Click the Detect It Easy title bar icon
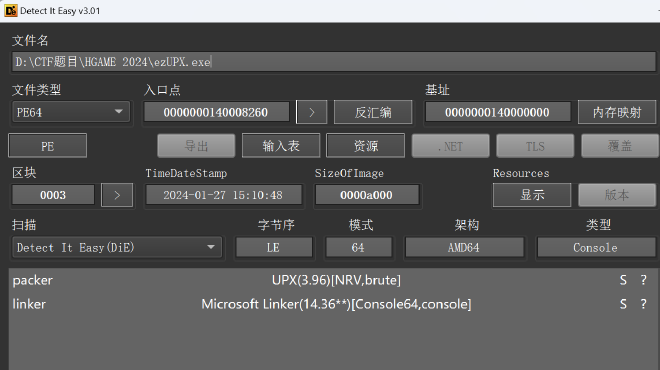Screen dimensions: 660x370 11,11
